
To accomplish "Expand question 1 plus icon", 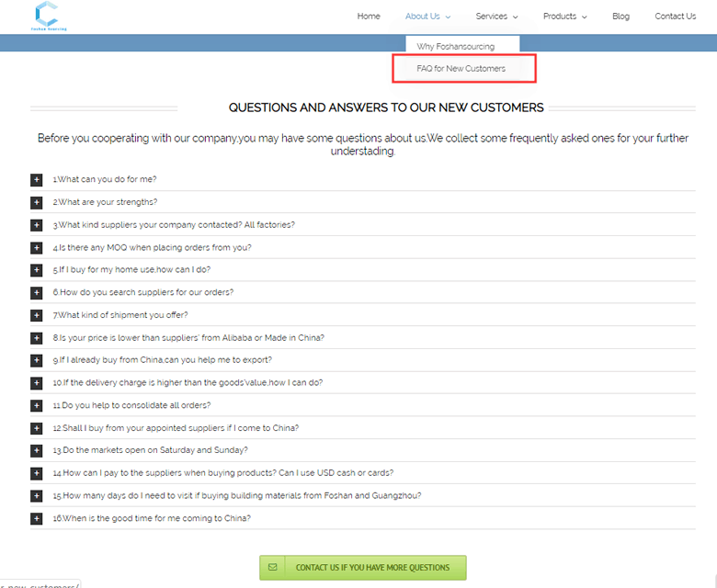I will [37, 180].
